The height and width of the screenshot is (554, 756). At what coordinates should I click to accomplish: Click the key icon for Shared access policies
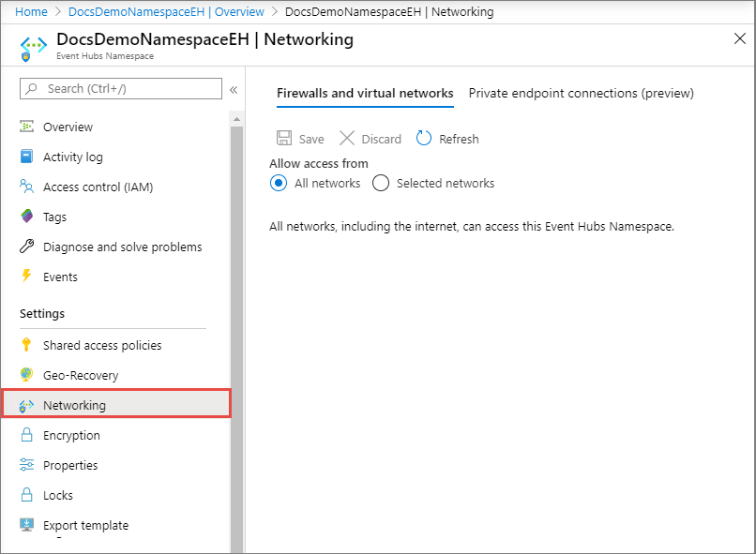[26, 345]
